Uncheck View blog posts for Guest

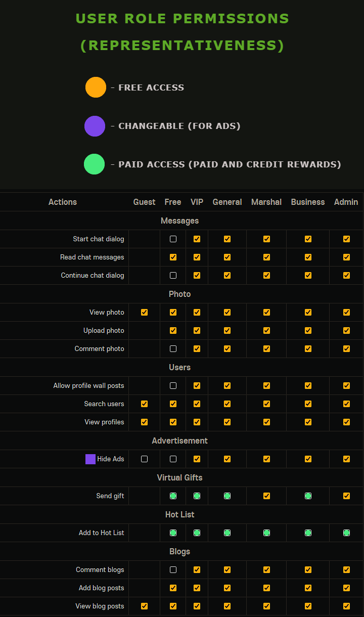coord(144,606)
